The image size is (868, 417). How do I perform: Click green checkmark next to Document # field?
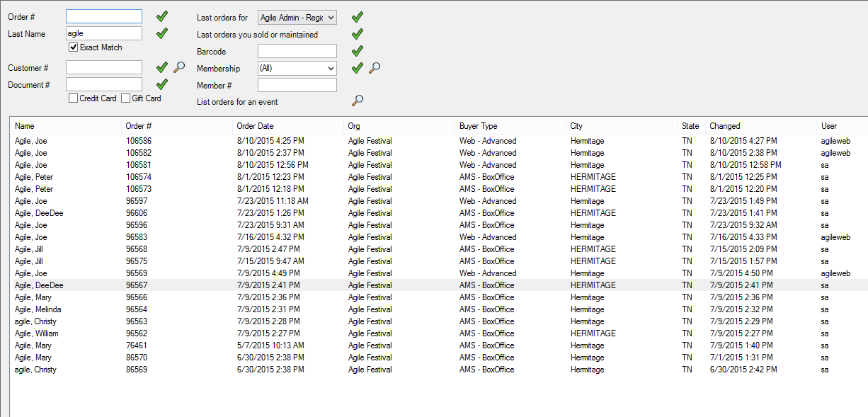[x=162, y=84]
